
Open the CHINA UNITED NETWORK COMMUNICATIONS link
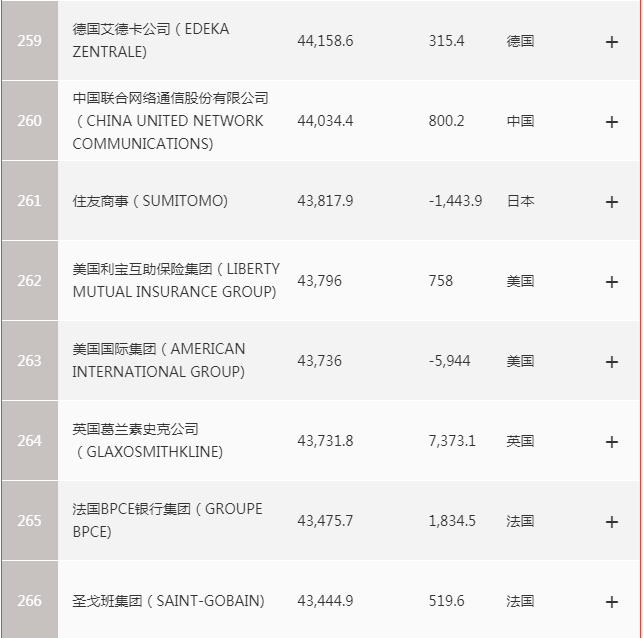[x=170, y=121]
